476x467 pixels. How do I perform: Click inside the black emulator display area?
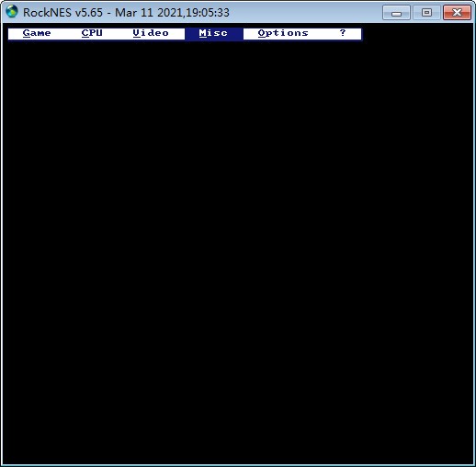tap(238, 251)
